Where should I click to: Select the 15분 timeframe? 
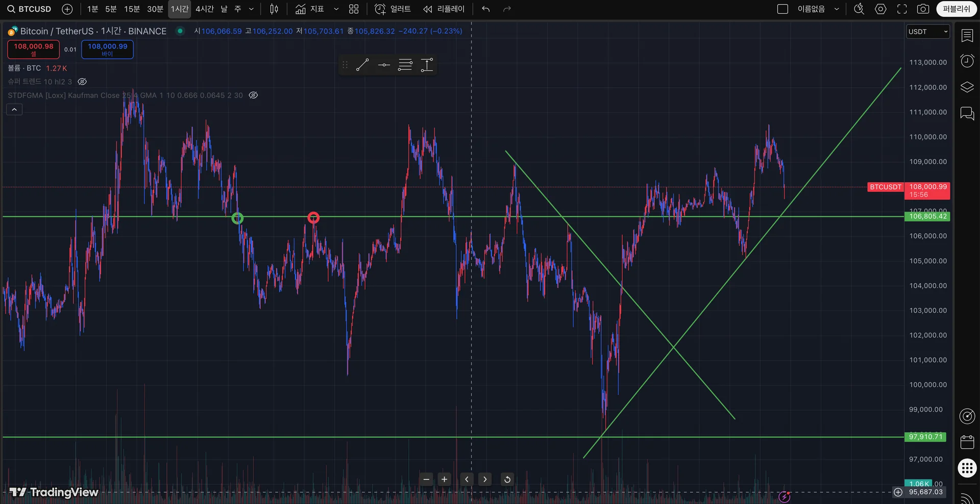coord(132,9)
